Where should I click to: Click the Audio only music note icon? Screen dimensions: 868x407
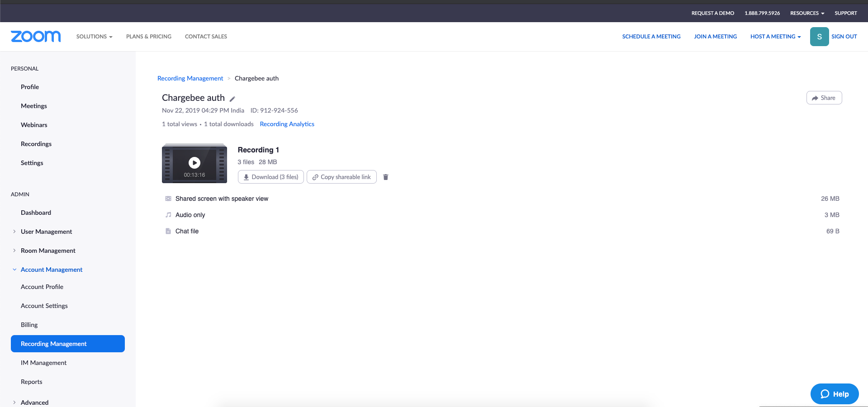pos(168,215)
